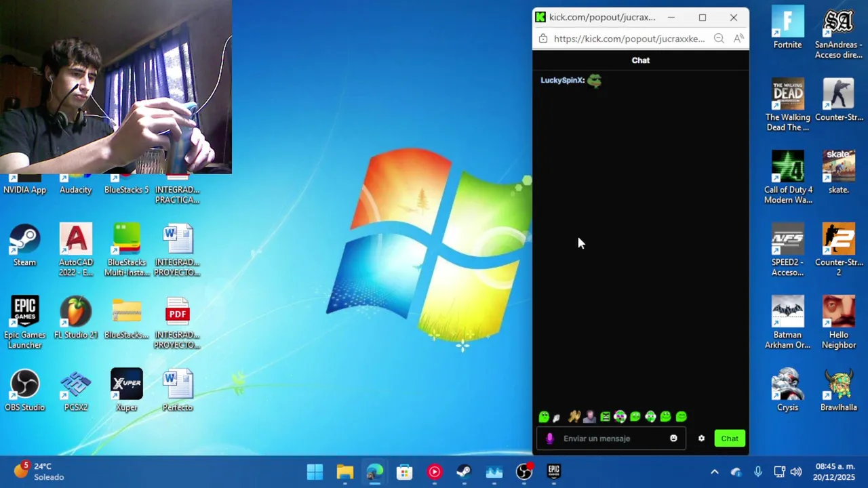Select Hello Neighbor desktop icon

[x=838, y=323]
